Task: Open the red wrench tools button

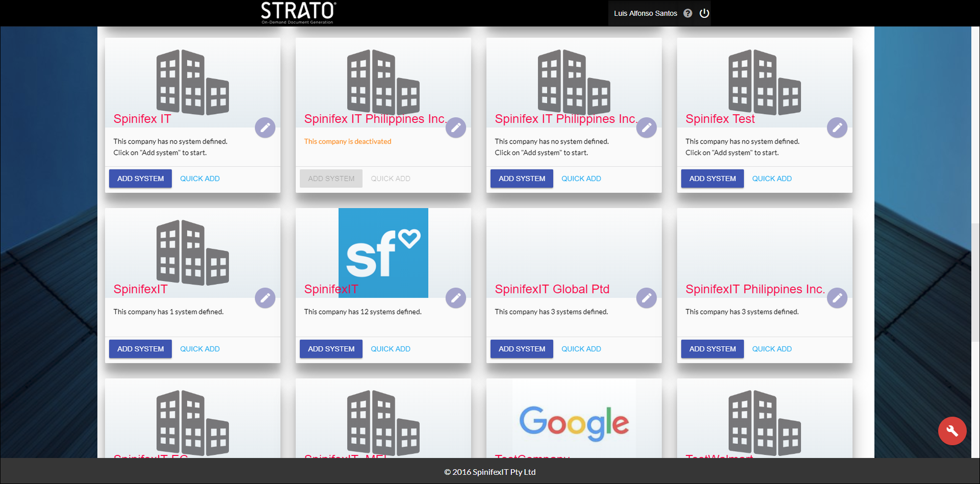Action: coord(952,431)
